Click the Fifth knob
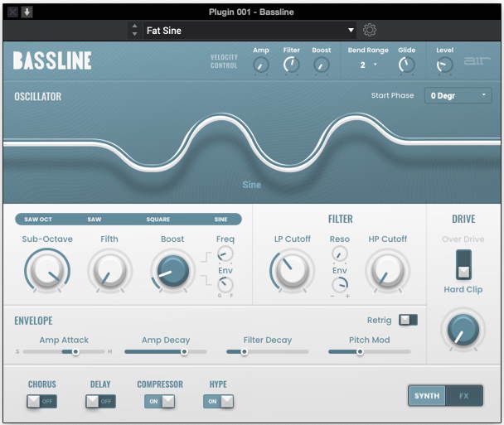This screenshot has height=425, width=504. tap(109, 270)
